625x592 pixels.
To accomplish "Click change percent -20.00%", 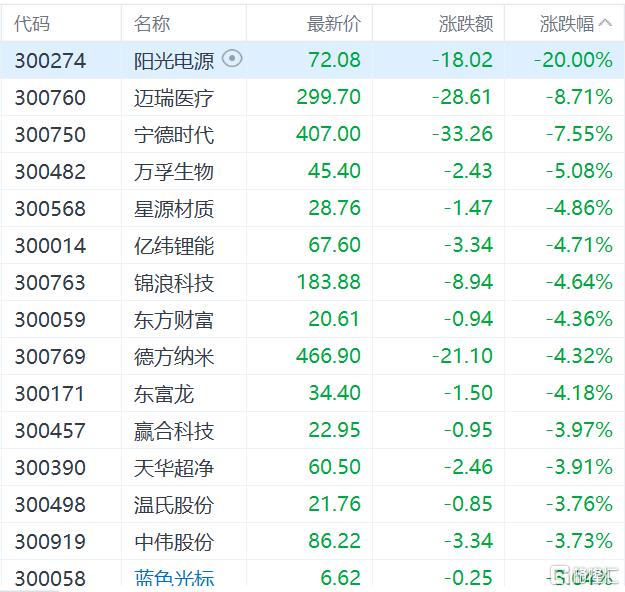I will coord(573,60).
